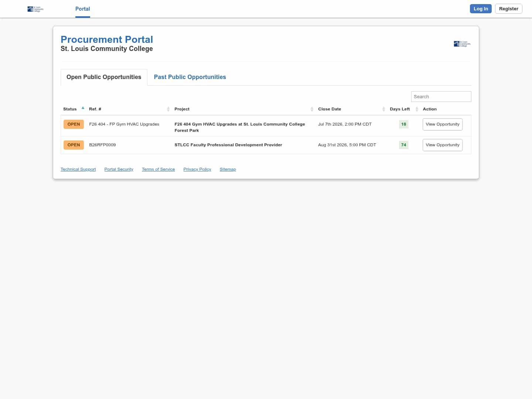This screenshot has height=399, width=532.
Task: Click close date "Aug 31st 2026, 5:00 PM CDT"
Action: tap(347, 145)
